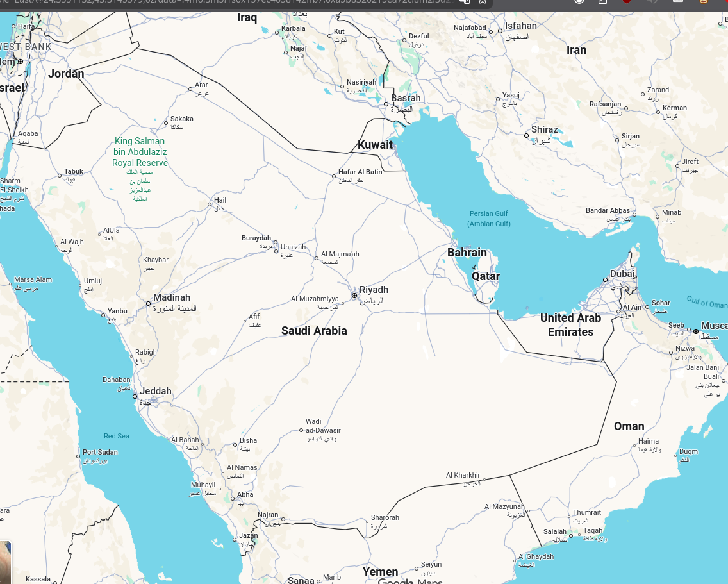The image size is (728, 584).
Task: Select the Duqm town label
Action: click(x=688, y=451)
